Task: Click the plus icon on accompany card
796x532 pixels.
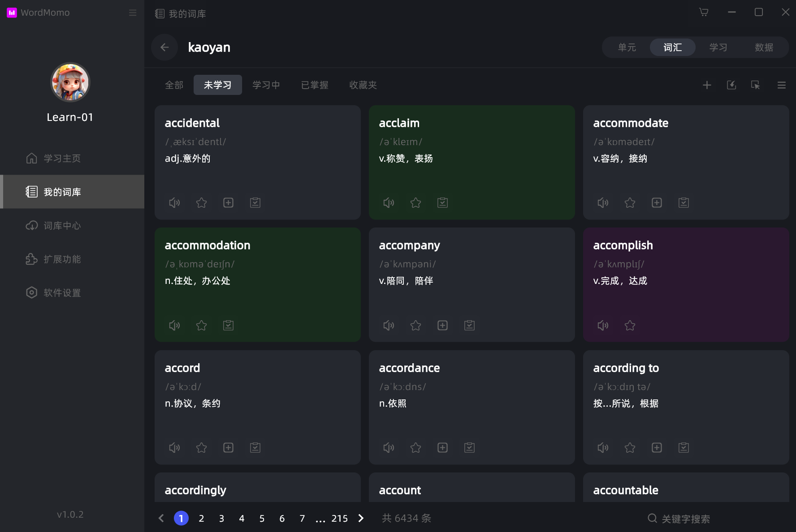Action: click(442, 326)
